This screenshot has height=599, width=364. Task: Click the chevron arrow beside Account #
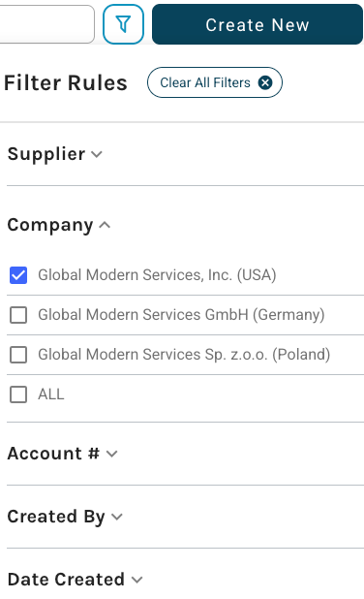point(111,454)
